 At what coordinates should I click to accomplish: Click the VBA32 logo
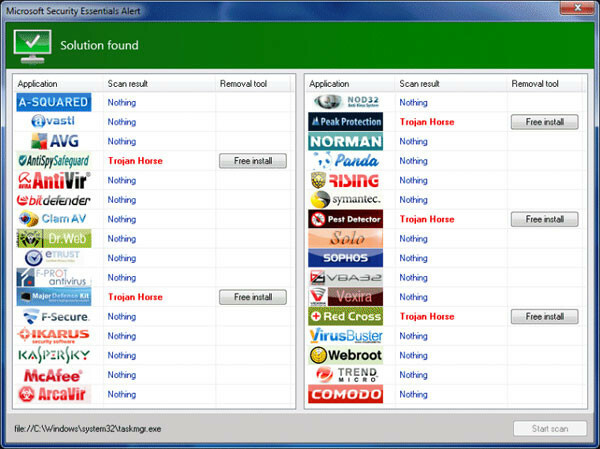[x=346, y=278]
